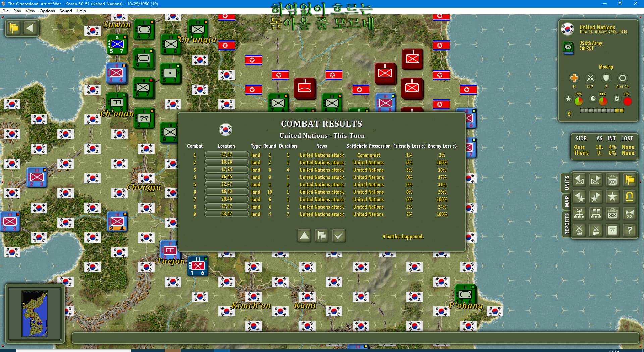644x352 pixels.
Task: Open the Options menu
Action: click(x=47, y=11)
